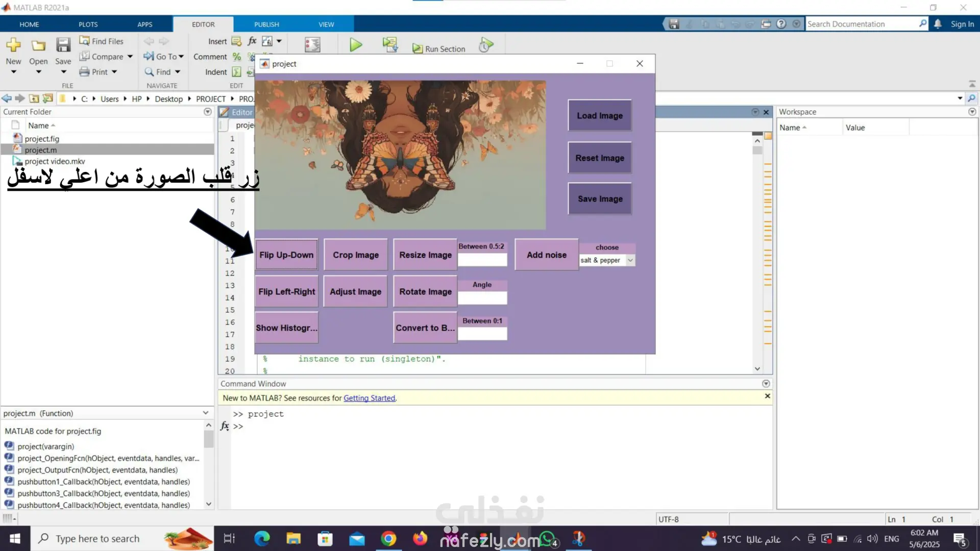Click the Windows Start button
The width and height of the screenshot is (980, 551).
(x=15, y=538)
